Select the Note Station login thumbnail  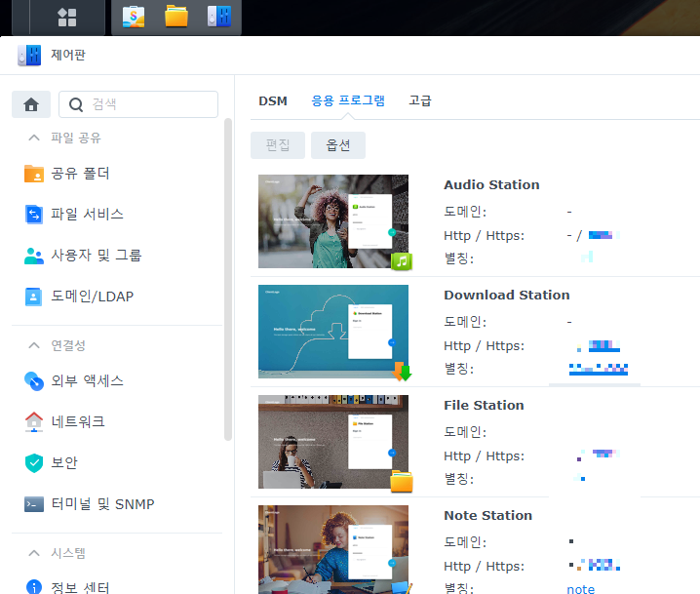click(333, 550)
